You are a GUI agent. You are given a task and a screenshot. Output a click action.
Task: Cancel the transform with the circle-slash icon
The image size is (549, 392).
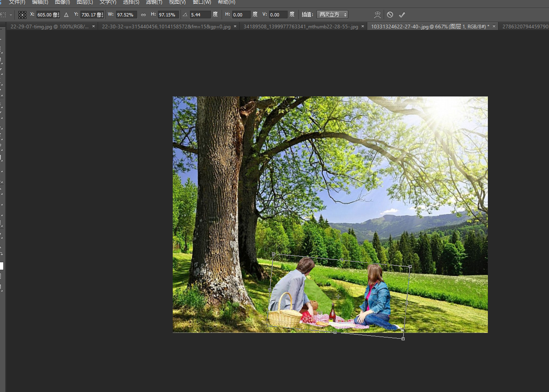tap(390, 15)
